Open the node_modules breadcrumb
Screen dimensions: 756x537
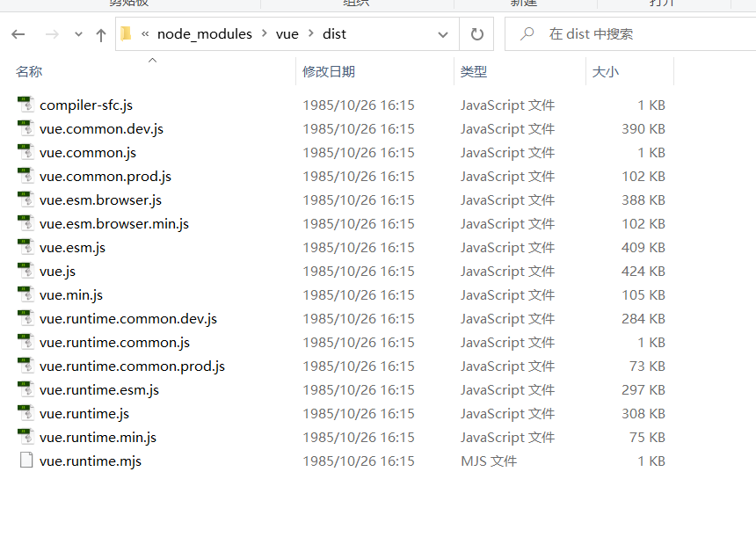click(205, 34)
